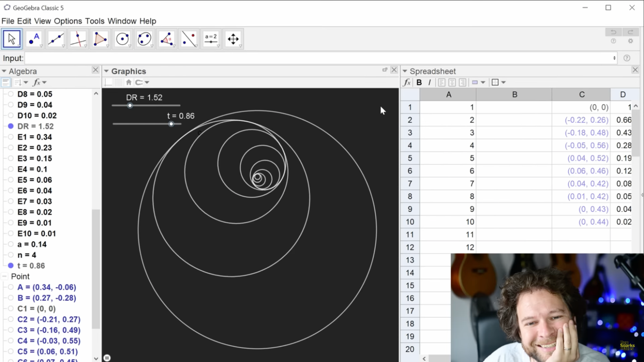644x362 pixels.
Task: Select the Move arrow tool
Action: click(11, 39)
